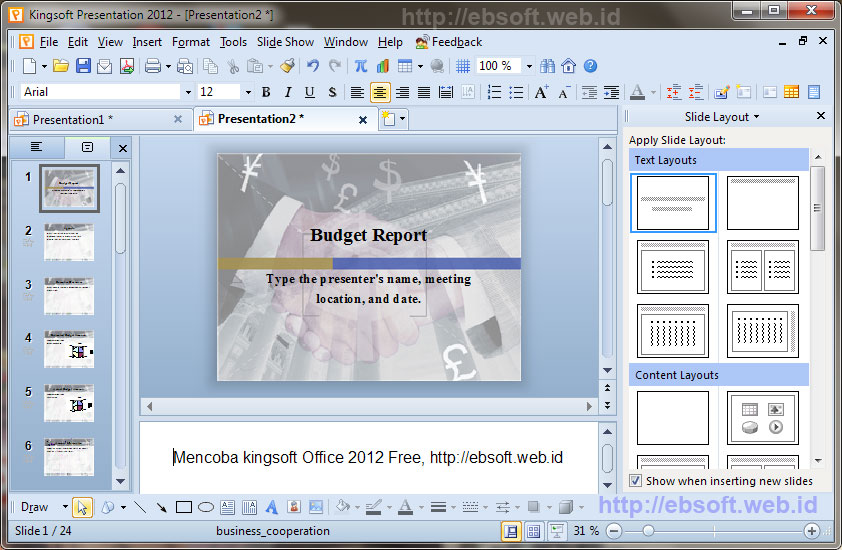Switch to Slide Sorter view in status bar
This screenshot has width=842, height=550.
(534, 531)
